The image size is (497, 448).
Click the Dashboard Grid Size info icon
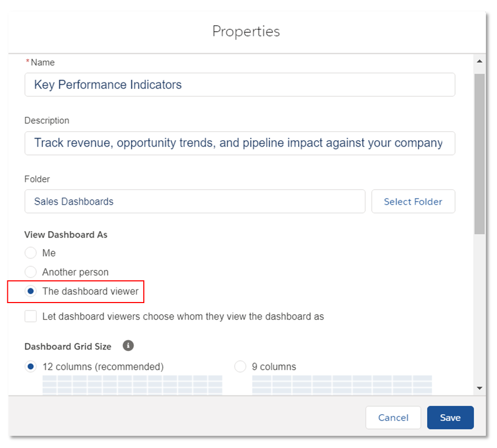[x=128, y=345]
